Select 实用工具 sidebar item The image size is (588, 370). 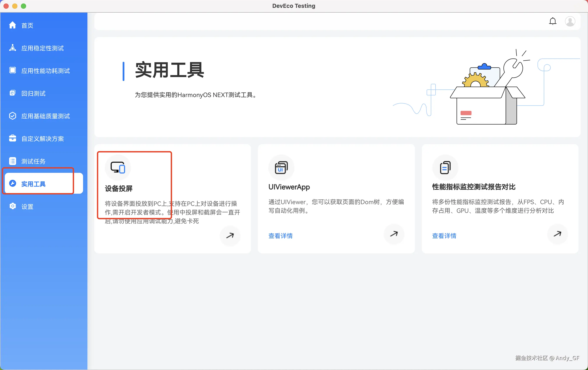pos(33,184)
